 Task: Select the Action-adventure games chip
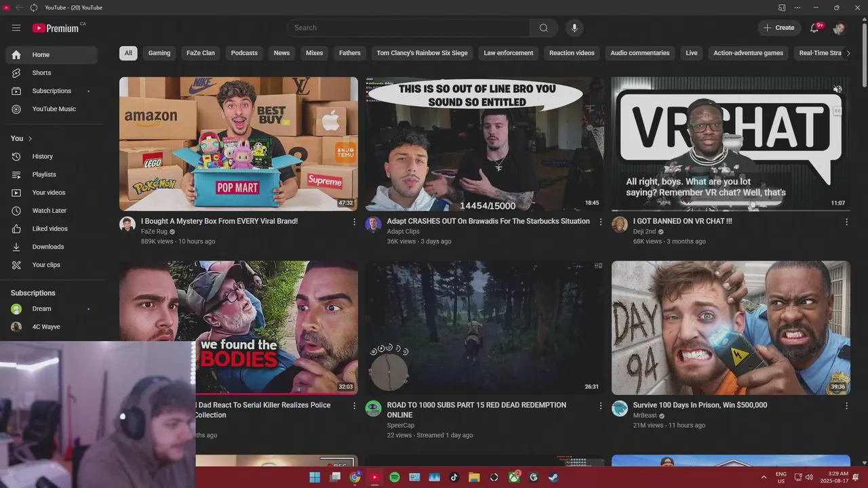tap(748, 53)
